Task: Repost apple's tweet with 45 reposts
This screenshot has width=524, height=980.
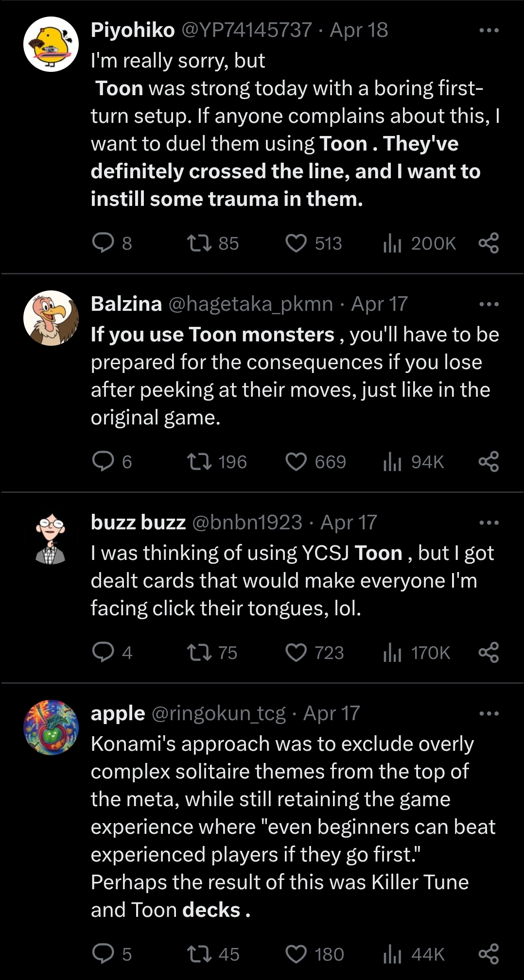Action: [x=200, y=954]
